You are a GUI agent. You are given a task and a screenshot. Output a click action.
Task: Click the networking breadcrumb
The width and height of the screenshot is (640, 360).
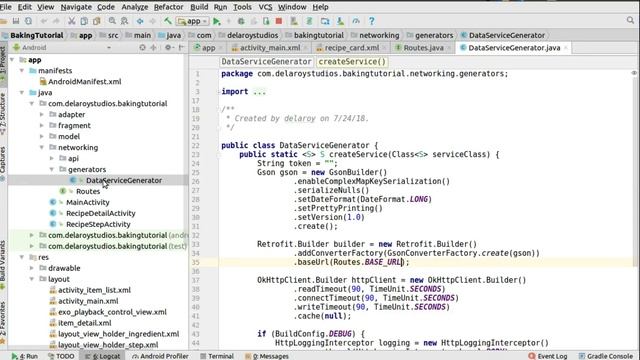[x=379, y=35]
